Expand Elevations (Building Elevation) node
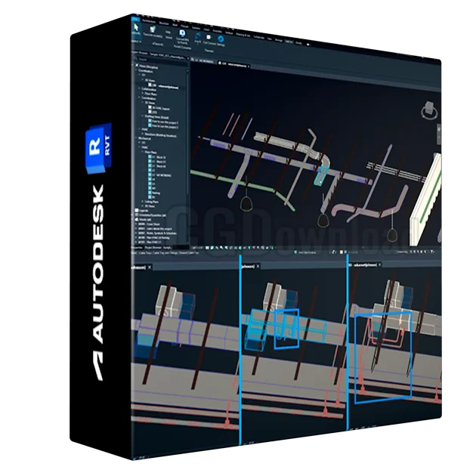The height and width of the screenshot is (476, 476). click(x=142, y=134)
